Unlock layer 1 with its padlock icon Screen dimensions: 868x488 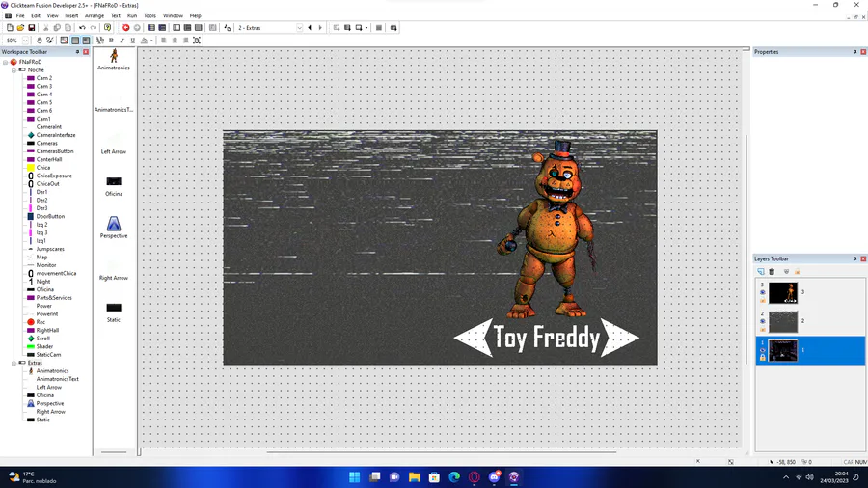click(762, 358)
